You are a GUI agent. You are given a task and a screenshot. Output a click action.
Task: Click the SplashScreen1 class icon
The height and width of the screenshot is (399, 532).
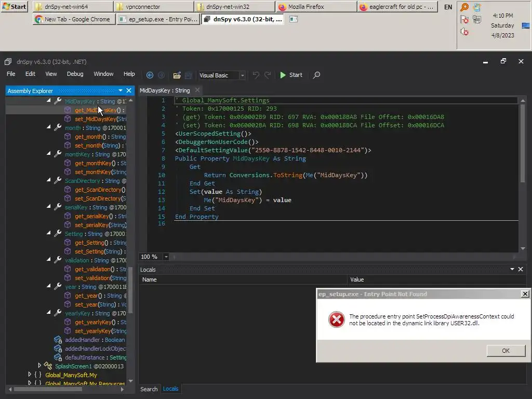[x=48, y=366]
